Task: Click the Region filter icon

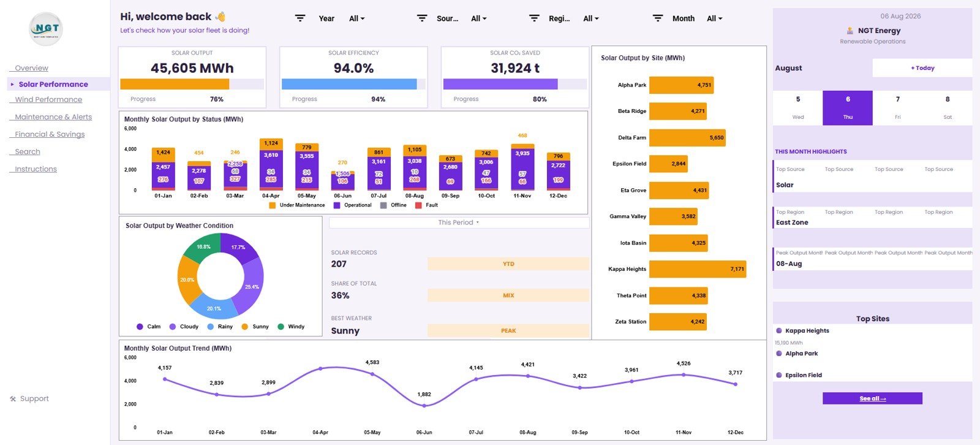Action: pyautogui.click(x=534, y=18)
